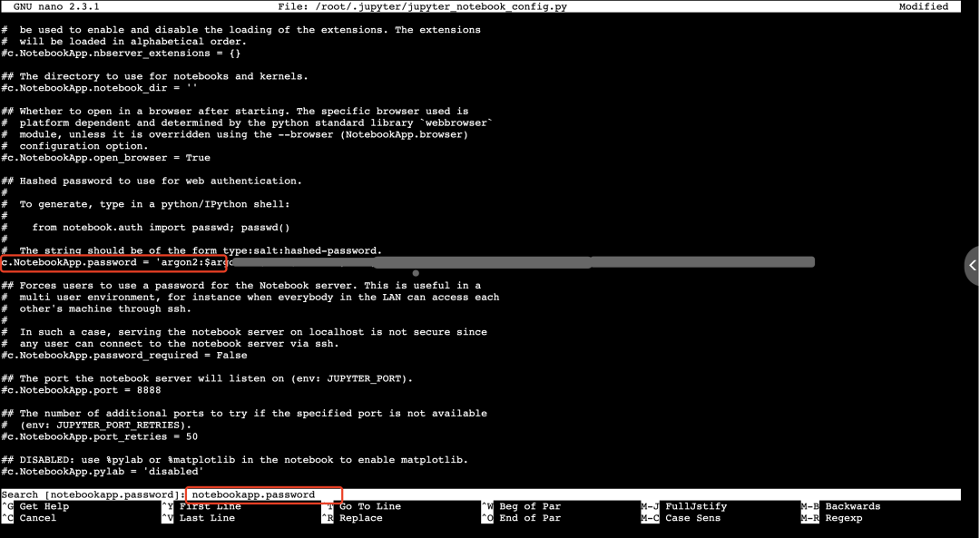Click the 'Modified' status in title bar
980x538 pixels.
[924, 6]
